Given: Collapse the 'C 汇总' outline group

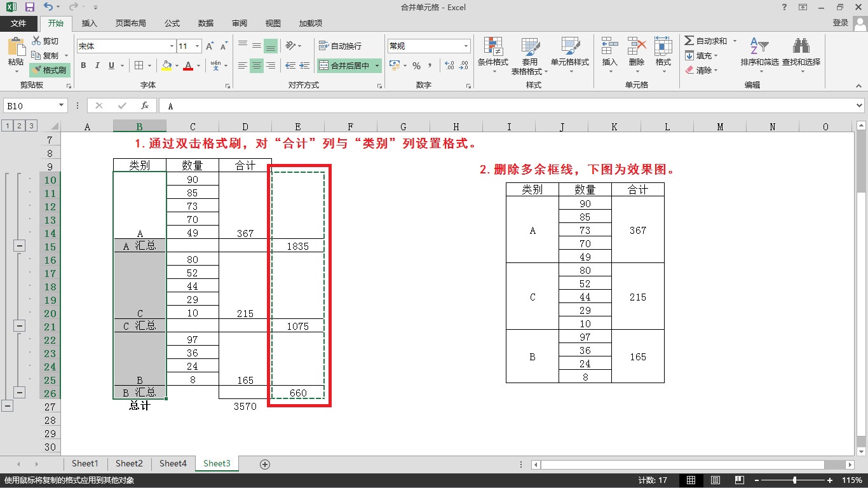Looking at the screenshot, I should coord(19,326).
